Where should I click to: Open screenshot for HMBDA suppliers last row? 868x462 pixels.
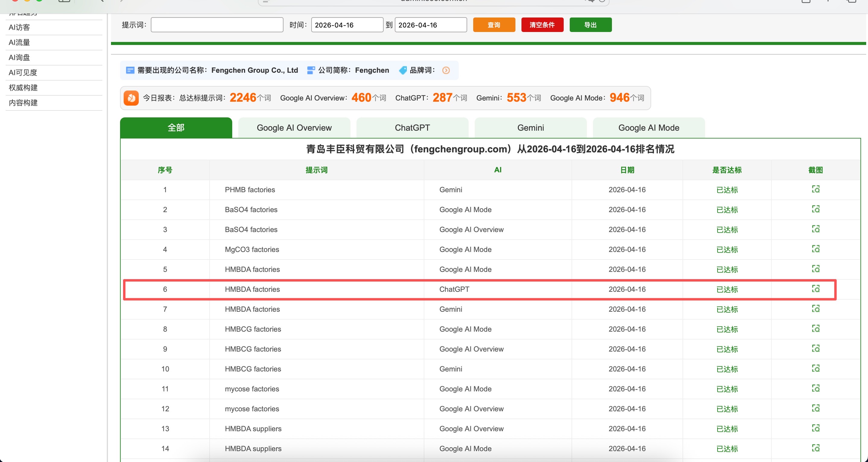(816, 448)
